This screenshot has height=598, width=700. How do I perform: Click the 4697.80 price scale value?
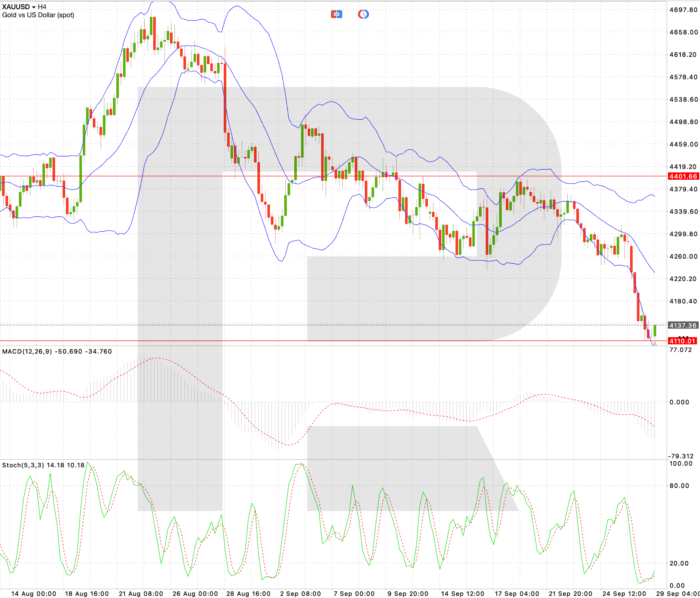(x=684, y=10)
